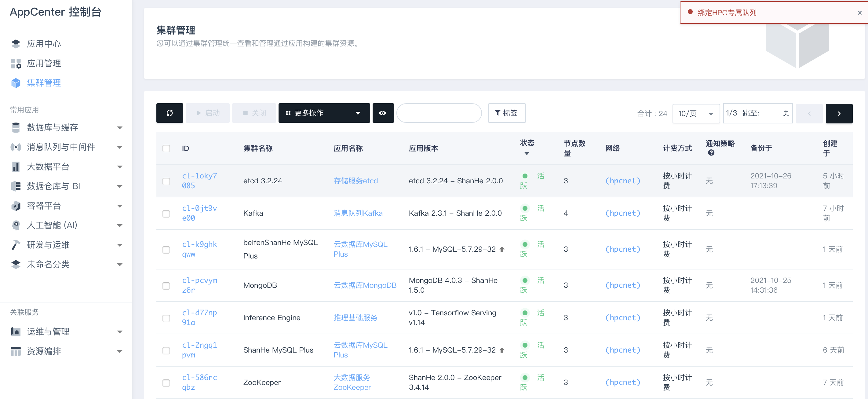The height and width of the screenshot is (399, 868).
Task: Click the refresh icon button
Action: [x=170, y=113]
